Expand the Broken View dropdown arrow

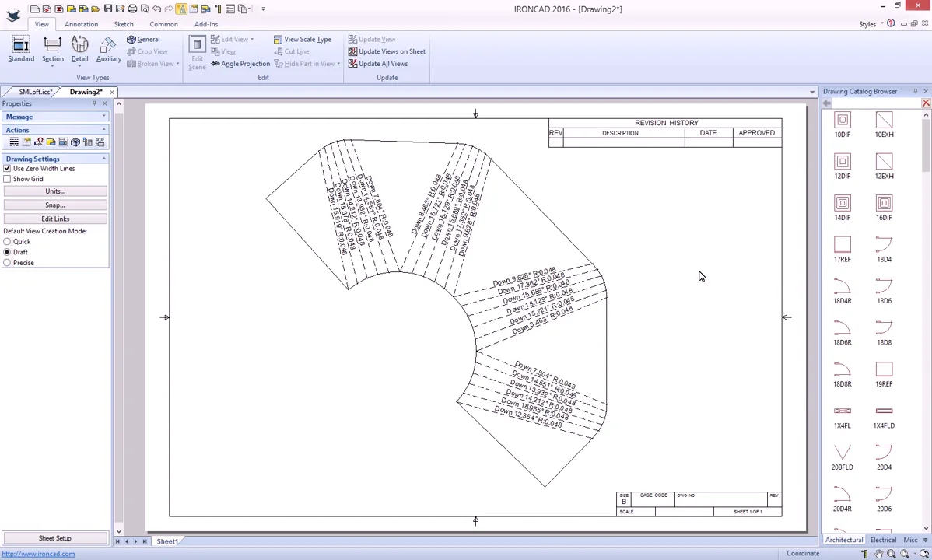click(x=177, y=64)
